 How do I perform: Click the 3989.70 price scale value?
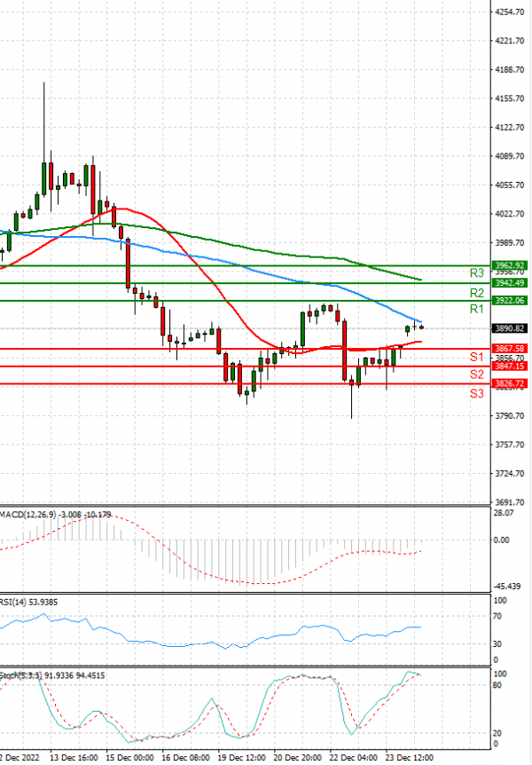point(509,242)
